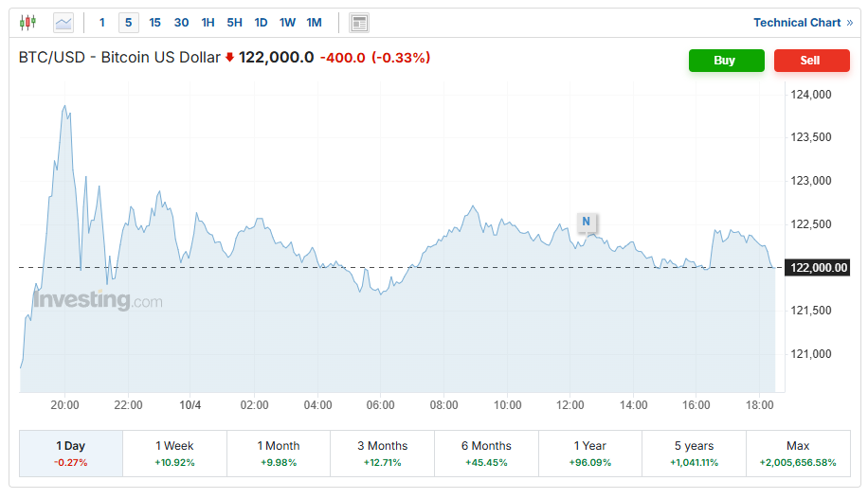868x499 pixels.
Task: Click the red down arrow beside price
Action: pyautogui.click(x=229, y=58)
